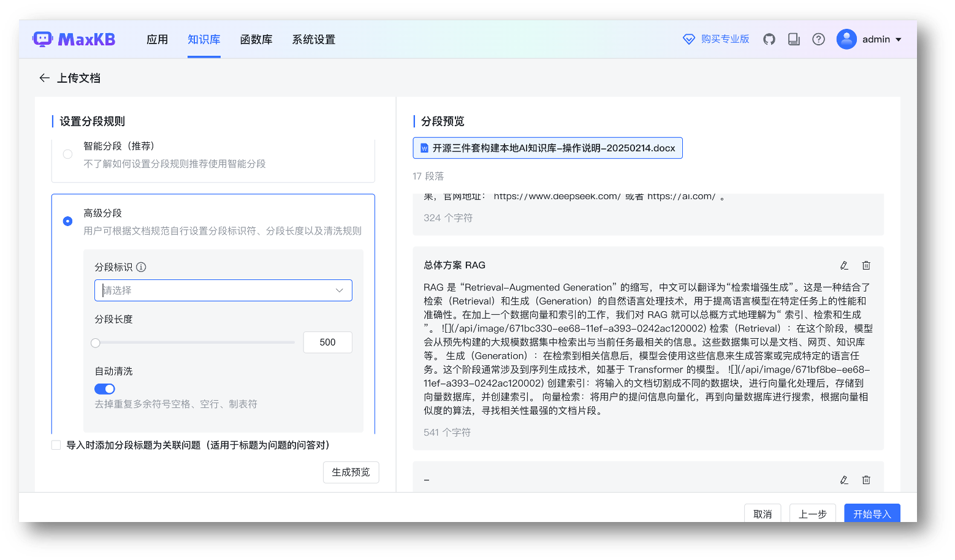Image resolution: width=955 pixels, height=560 pixels.
Task: Click the 生成预览 button
Action: (x=351, y=472)
